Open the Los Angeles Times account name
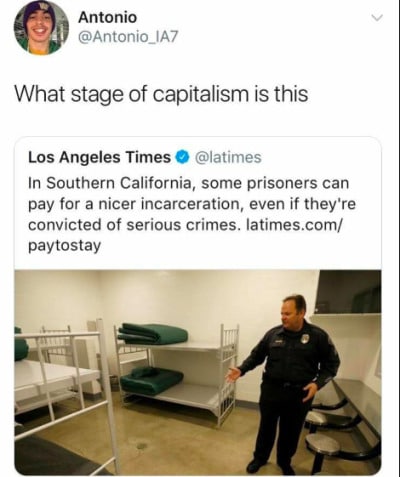This screenshot has width=400, height=477. tap(99, 157)
